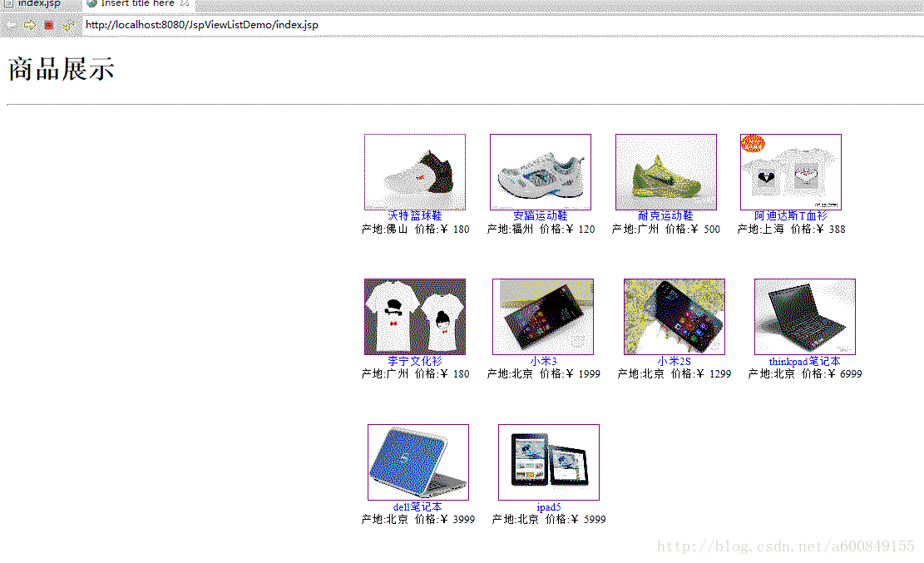This screenshot has height=563, width=924.
Task: Click the text 产地:佛山 价格:￥ 180
Action: [x=416, y=229]
